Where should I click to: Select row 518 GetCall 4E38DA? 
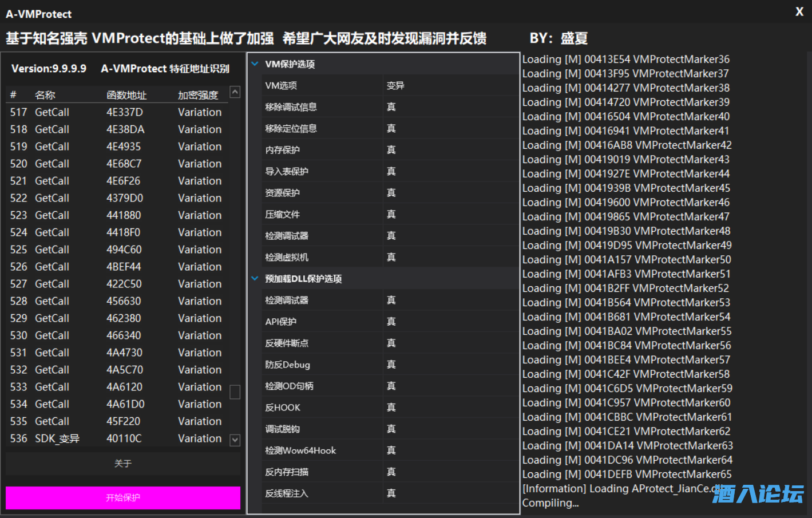coord(117,129)
